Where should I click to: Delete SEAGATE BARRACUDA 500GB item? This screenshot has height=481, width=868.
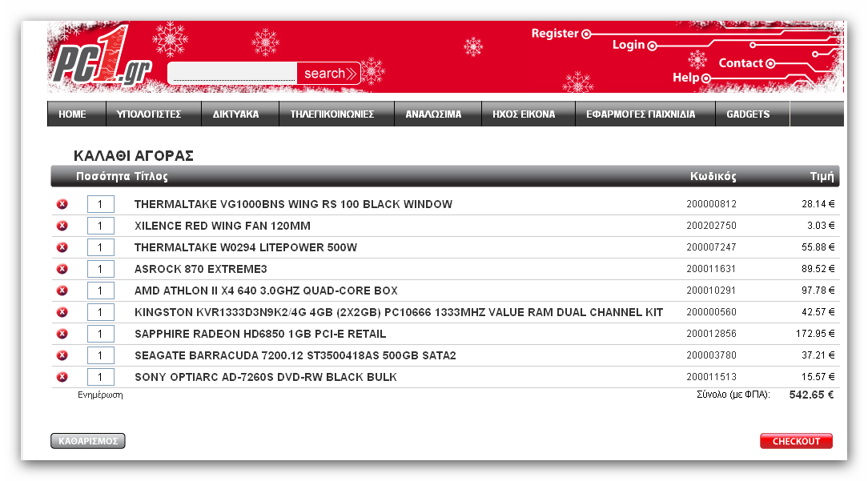tap(62, 355)
